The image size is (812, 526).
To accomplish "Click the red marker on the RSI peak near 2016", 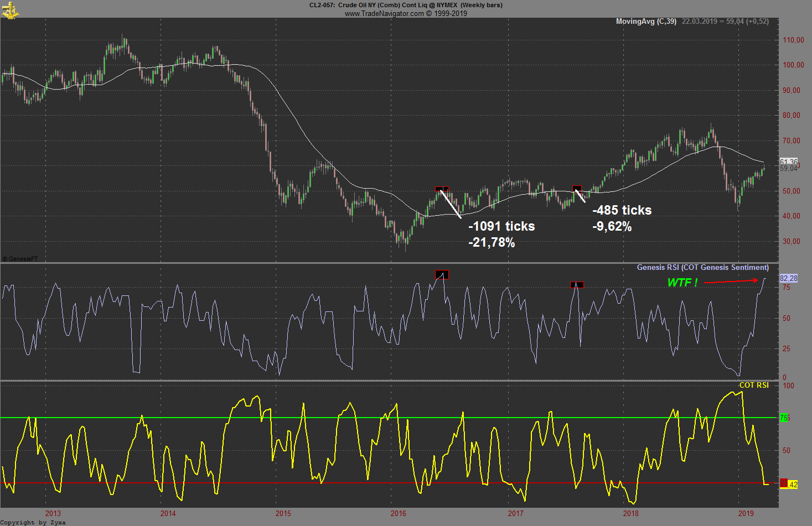I will point(442,274).
